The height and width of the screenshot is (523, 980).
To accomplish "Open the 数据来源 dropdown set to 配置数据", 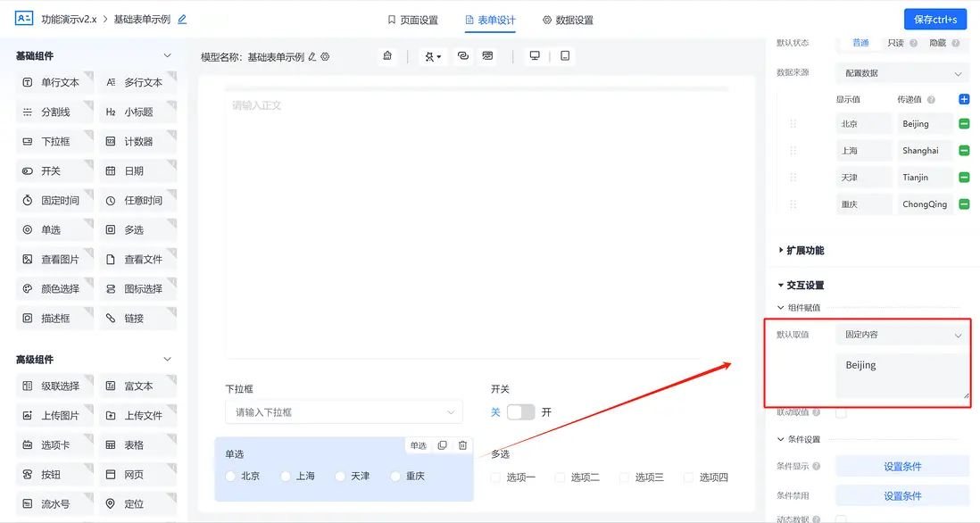I will (x=901, y=72).
